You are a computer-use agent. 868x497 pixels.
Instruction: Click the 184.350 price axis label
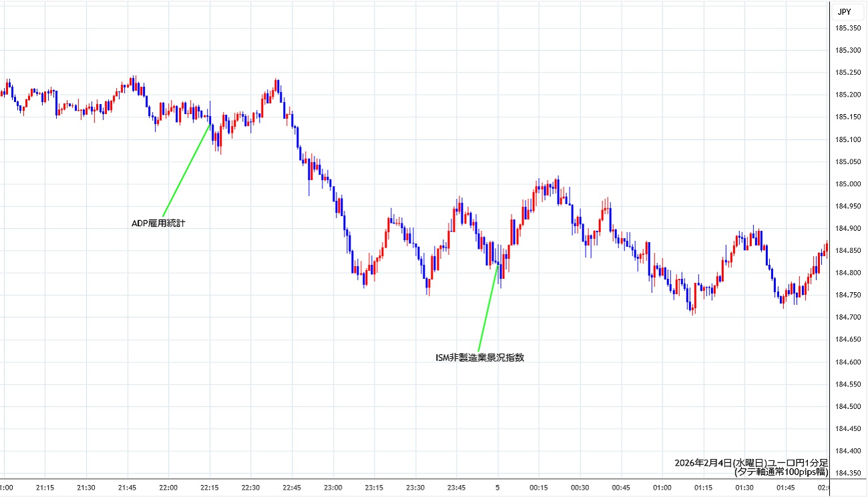(847, 474)
